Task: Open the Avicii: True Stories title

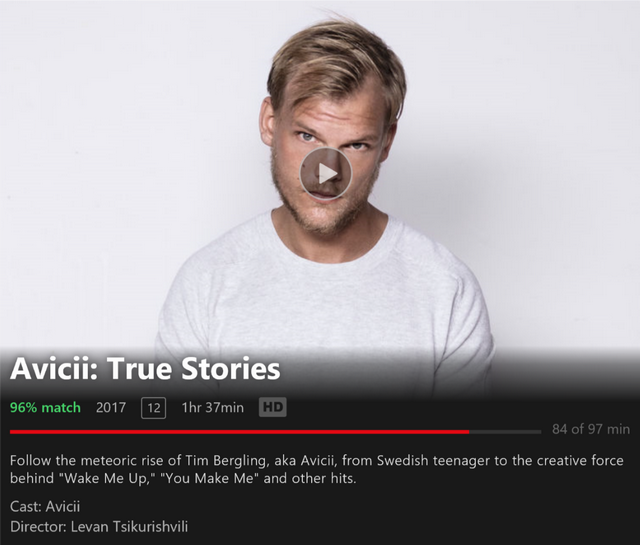Action: pos(145,369)
